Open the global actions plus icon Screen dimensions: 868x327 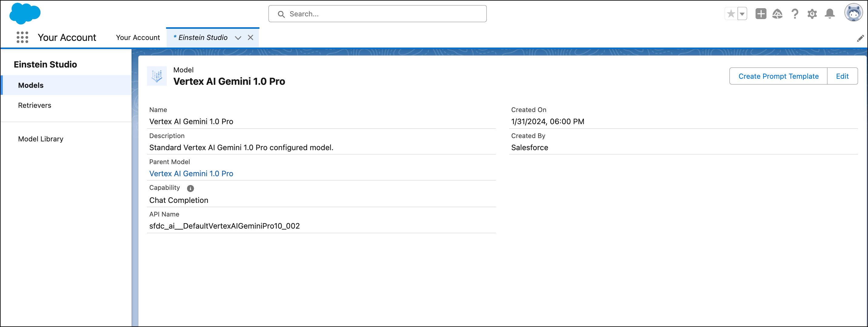click(x=760, y=14)
